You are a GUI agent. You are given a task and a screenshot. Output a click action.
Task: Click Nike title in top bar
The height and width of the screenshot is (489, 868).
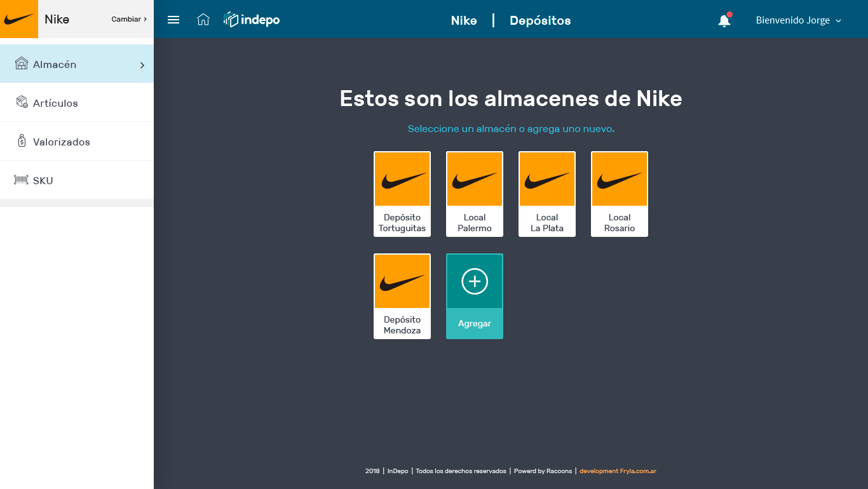click(x=464, y=20)
